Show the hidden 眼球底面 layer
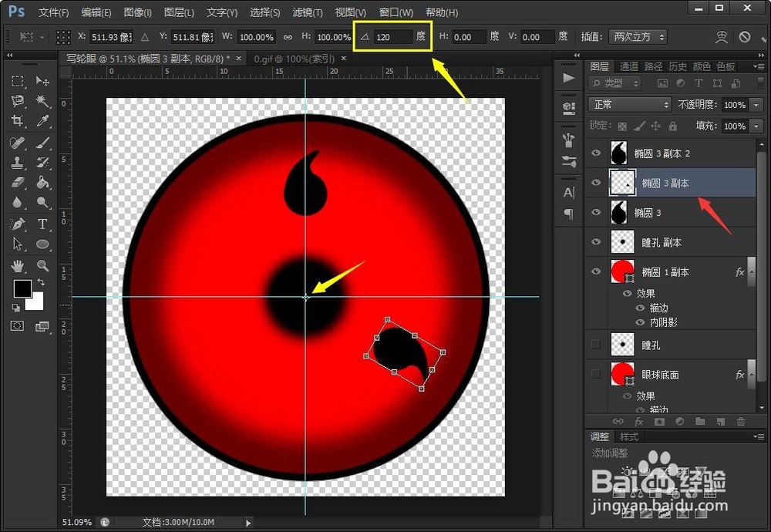The height and width of the screenshot is (532, 771). pos(596,374)
